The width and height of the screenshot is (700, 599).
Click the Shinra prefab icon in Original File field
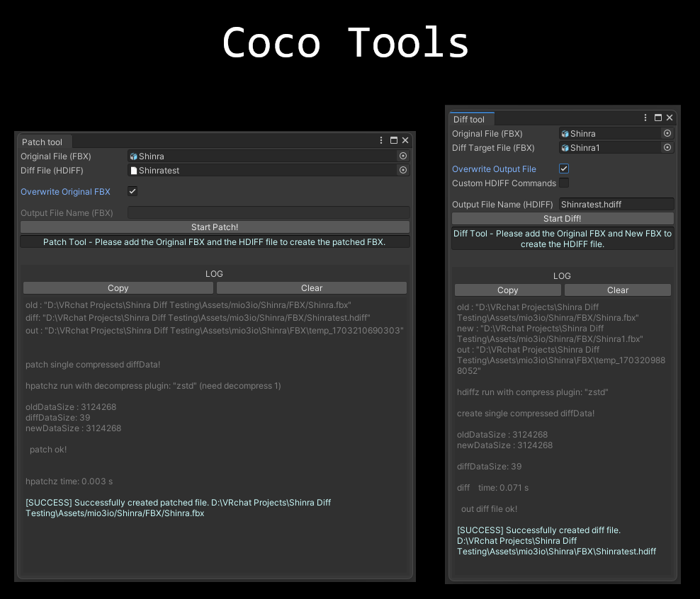pyautogui.click(x=134, y=156)
